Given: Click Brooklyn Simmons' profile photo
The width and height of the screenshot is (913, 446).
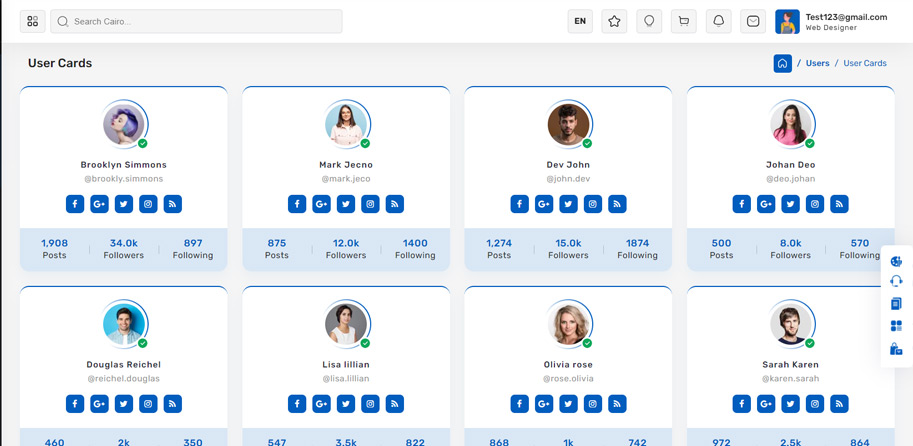Looking at the screenshot, I should coord(124,125).
